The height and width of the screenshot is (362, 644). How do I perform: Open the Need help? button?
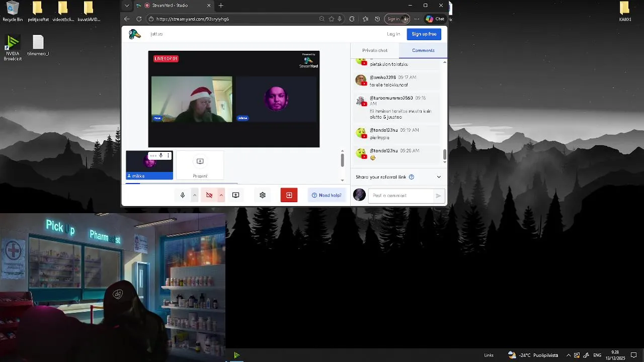pyautogui.click(x=327, y=195)
